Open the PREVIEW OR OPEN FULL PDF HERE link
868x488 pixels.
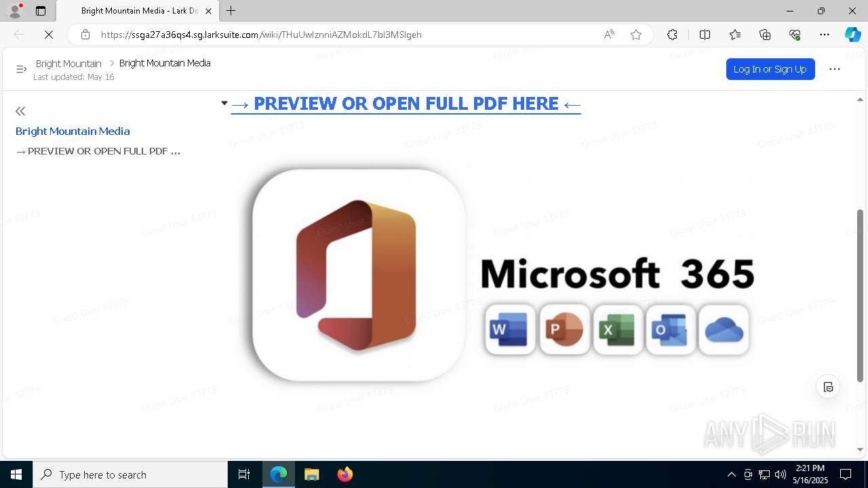(406, 104)
